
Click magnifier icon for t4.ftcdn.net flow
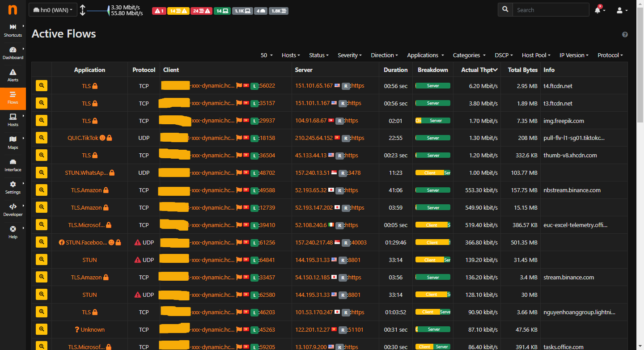42,86
